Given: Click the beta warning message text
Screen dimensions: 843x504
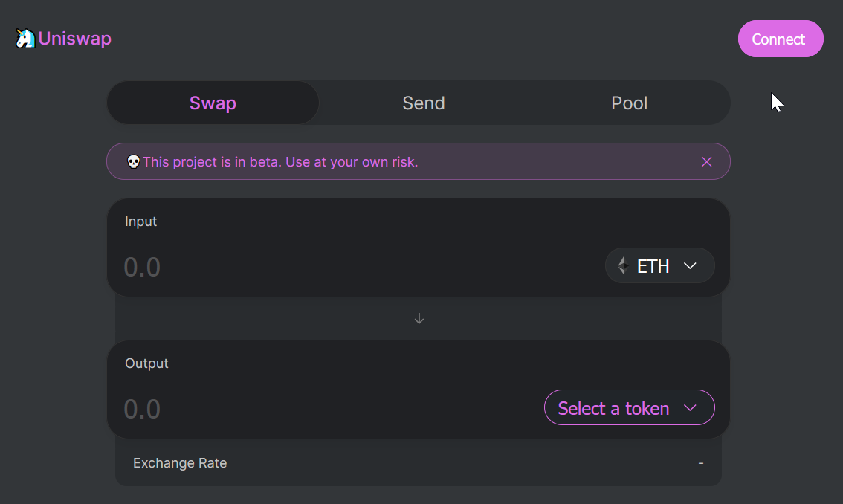Looking at the screenshot, I should point(280,162).
